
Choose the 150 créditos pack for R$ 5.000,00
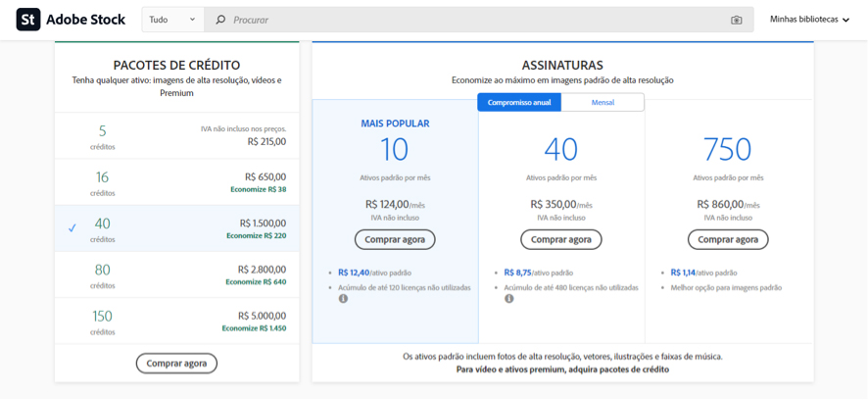[177, 322]
